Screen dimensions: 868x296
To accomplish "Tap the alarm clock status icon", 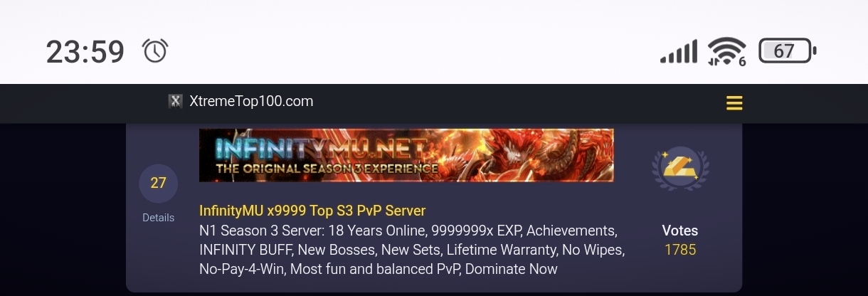I will [x=154, y=51].
